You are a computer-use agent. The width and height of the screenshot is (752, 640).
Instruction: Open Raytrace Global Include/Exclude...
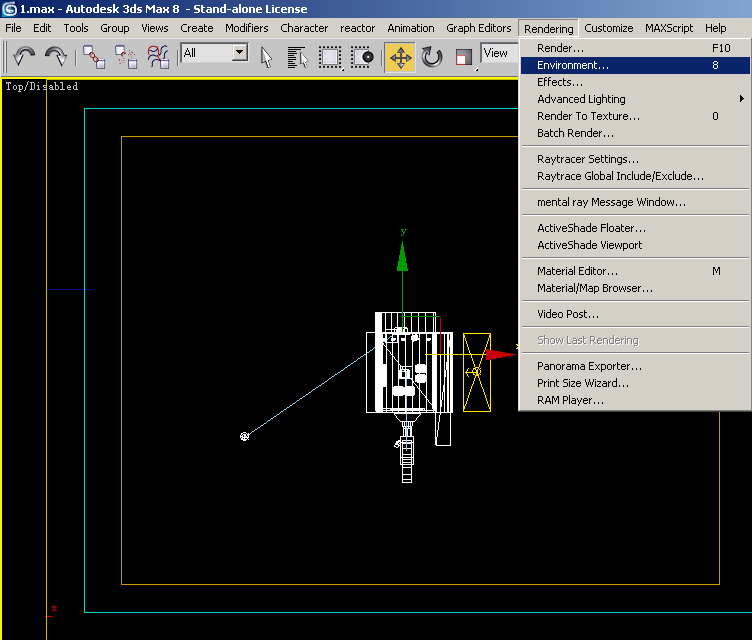pyautogui.click(x=635, y=176)
